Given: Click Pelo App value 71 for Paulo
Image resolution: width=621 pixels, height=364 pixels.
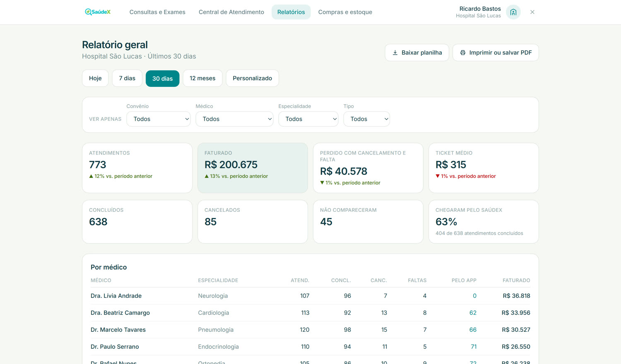Looking at the screenshot, I should [x=474, y=347].
